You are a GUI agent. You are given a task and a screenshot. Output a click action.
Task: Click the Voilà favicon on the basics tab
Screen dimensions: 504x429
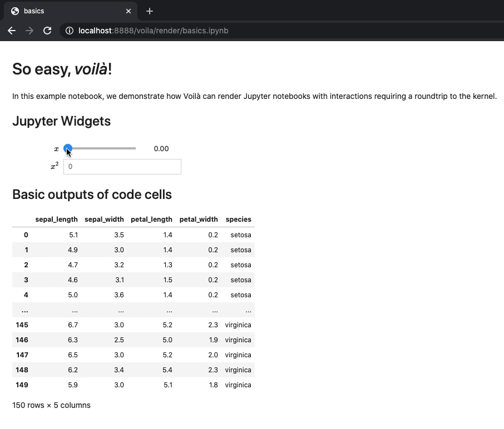[16, 11]
